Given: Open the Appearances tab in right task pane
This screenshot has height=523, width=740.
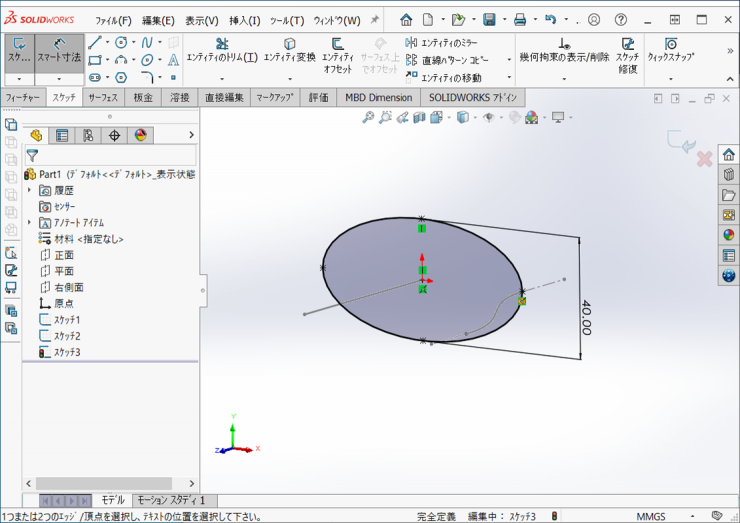Looking at the screenshot, I should pyautogui.click(x=728, y=235).
